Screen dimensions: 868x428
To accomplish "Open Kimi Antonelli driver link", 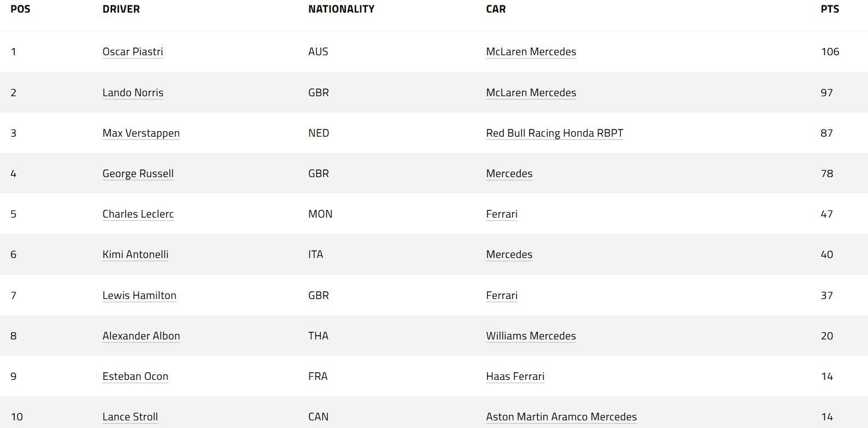I will (x=136, y=254).
